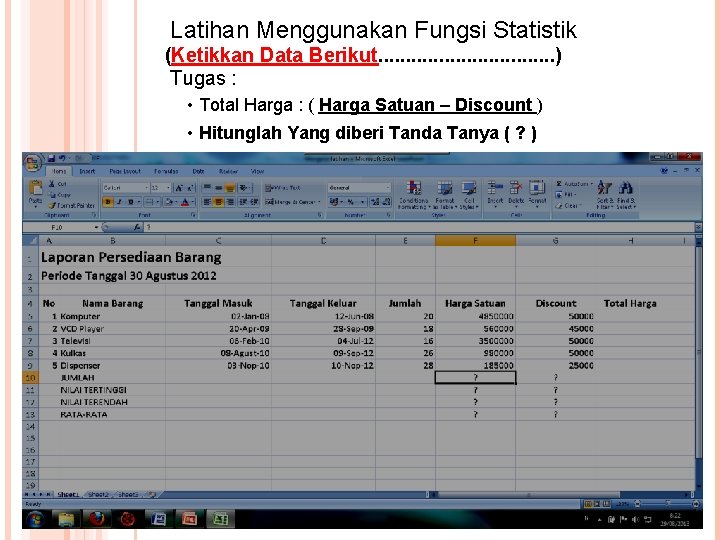Toggle Bold formatting

[x=108, y=202]
